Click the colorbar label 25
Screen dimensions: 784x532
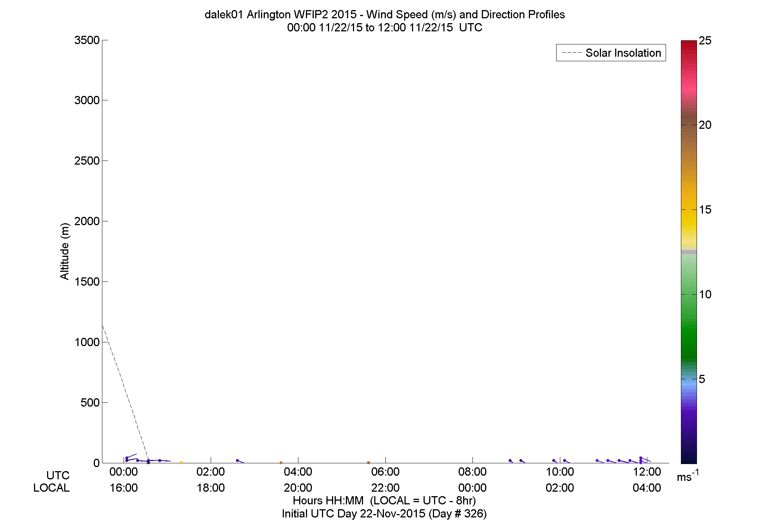[705, 41]
